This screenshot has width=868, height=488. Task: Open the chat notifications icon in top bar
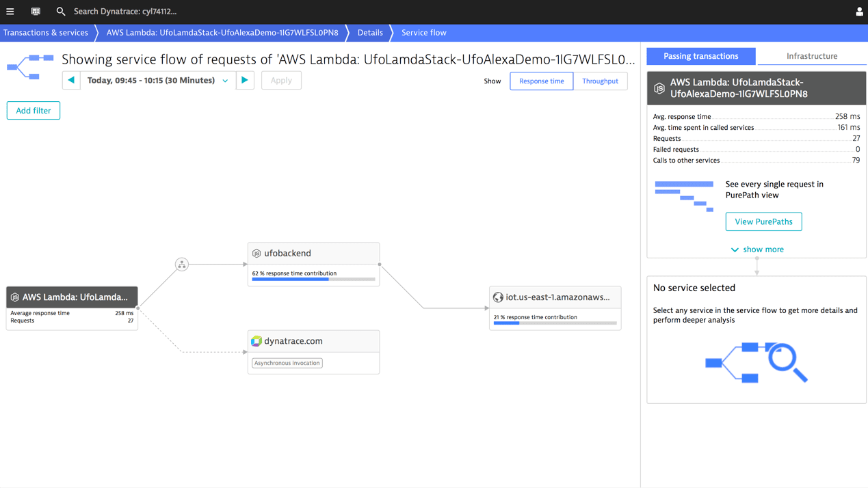pos(36,12)
